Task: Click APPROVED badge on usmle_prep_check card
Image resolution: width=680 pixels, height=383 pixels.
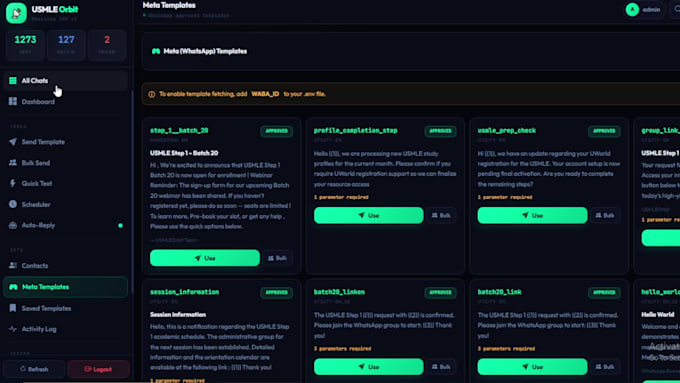Action: [x=604, y=131]
